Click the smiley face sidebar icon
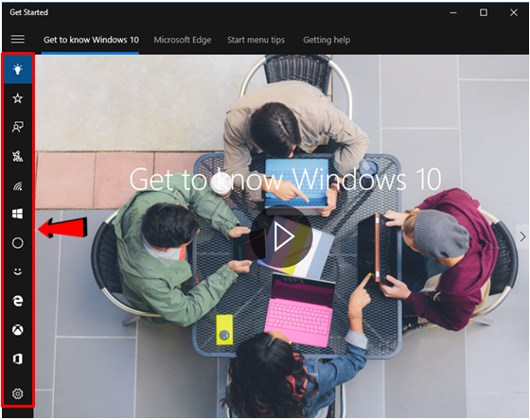 pyautogui.click(x=18, y=271)
